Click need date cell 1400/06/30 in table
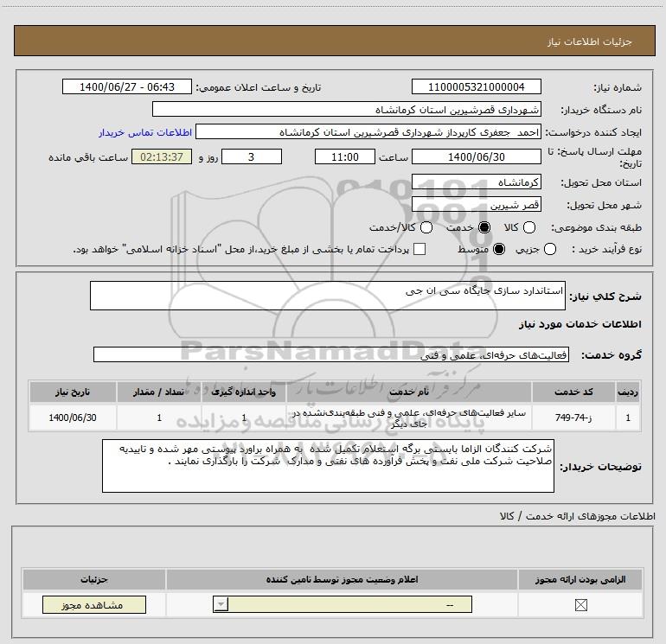 click(x=73, y=418)
